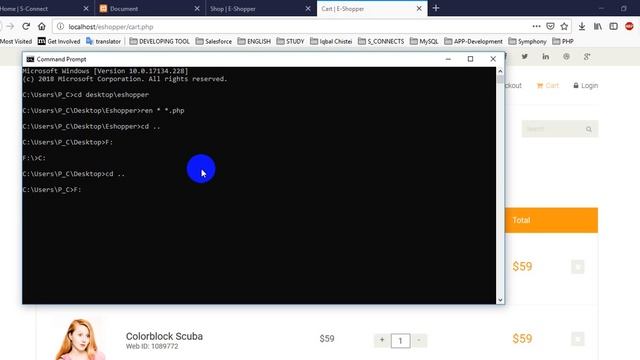Click the Dribbble icon on the webpage
Image resolution: width=640 pixels, height=360 pixels.
(x=566, y=57)
